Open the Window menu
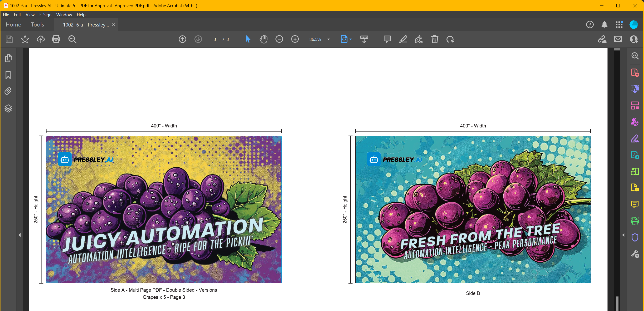 click(64, 15)
